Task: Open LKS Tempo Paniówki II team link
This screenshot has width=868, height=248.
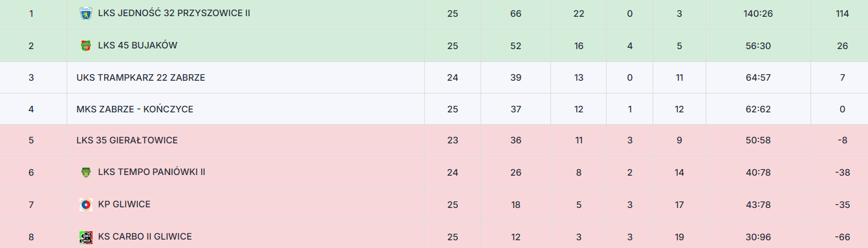Action: (152, 172)
